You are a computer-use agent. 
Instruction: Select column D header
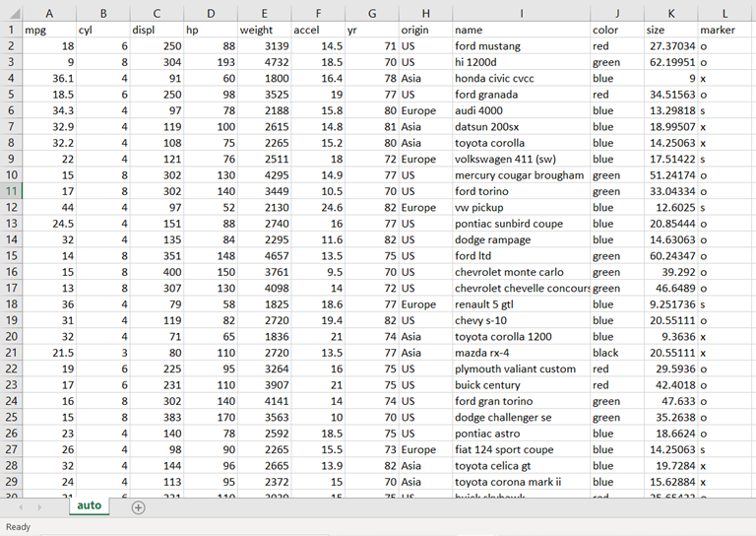(x=211, y=14)
